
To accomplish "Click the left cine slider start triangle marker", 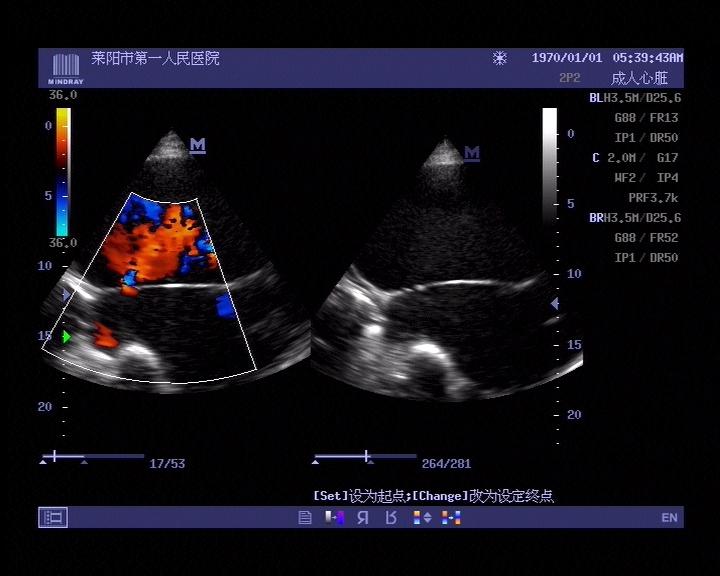I will click(x=43, y=463).
